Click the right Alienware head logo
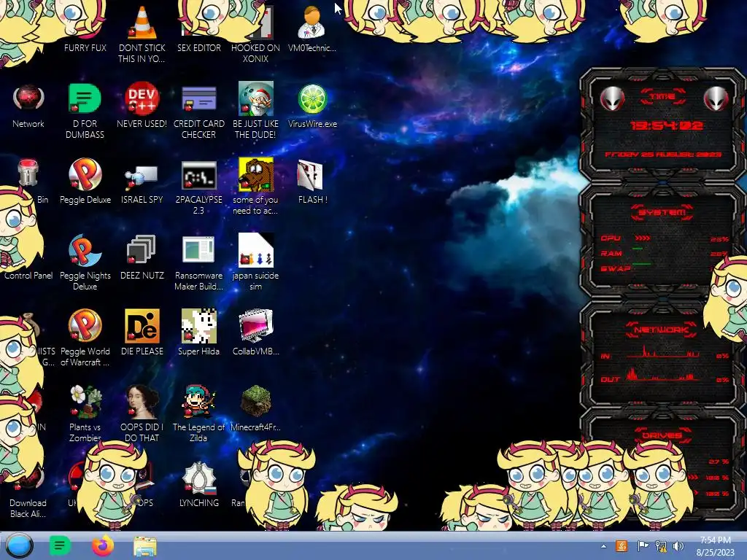Image resolution: width=747 pixels, height=560 pixels. click(716, 98)
